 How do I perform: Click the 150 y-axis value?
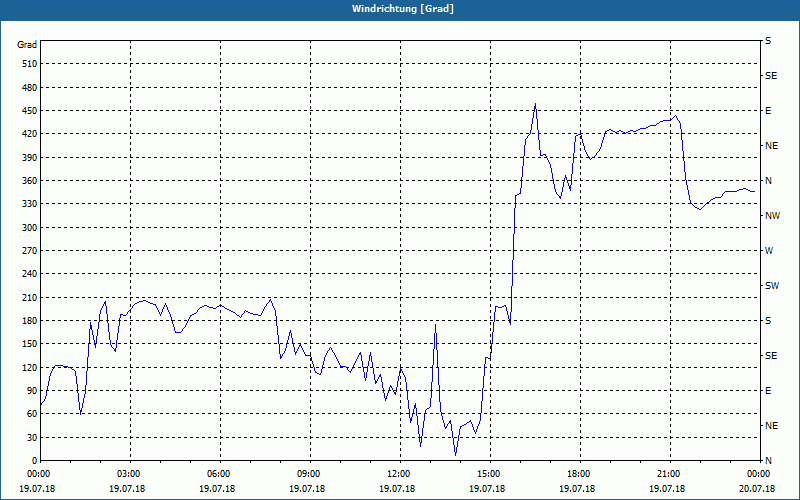point(29,343)
